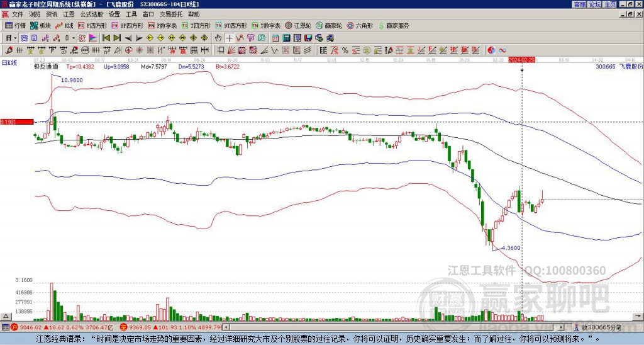Click the 日K线 chart label
This screenshot has height=345, width=644.
[x=9, y=63]
